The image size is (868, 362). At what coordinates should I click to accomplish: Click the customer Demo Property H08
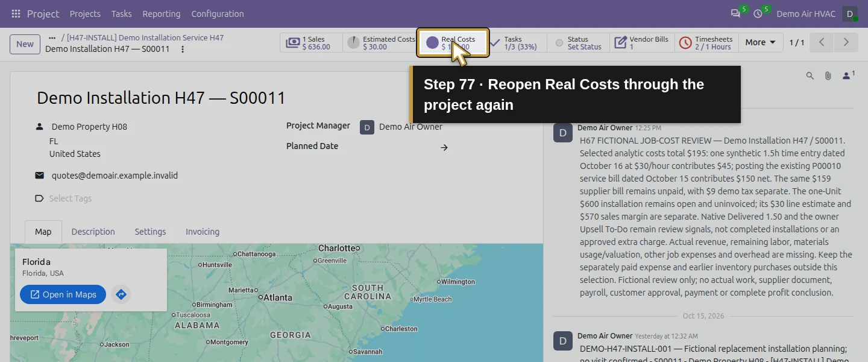pyautogui.click(x=89, y=127)
